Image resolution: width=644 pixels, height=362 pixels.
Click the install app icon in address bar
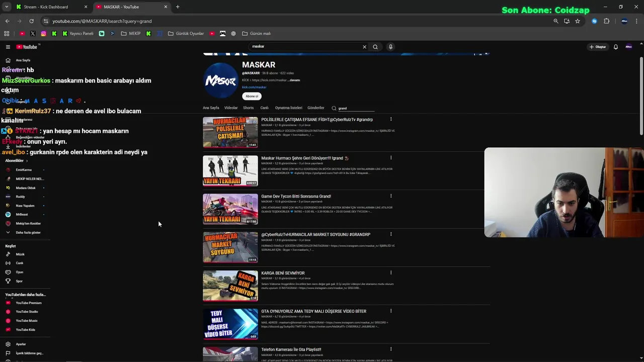[x=567, y=21]
